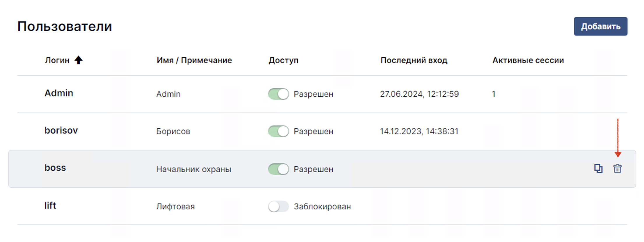Screen dimensions: 644x242
Task: Open the borisov user entry
Action: 61,130
